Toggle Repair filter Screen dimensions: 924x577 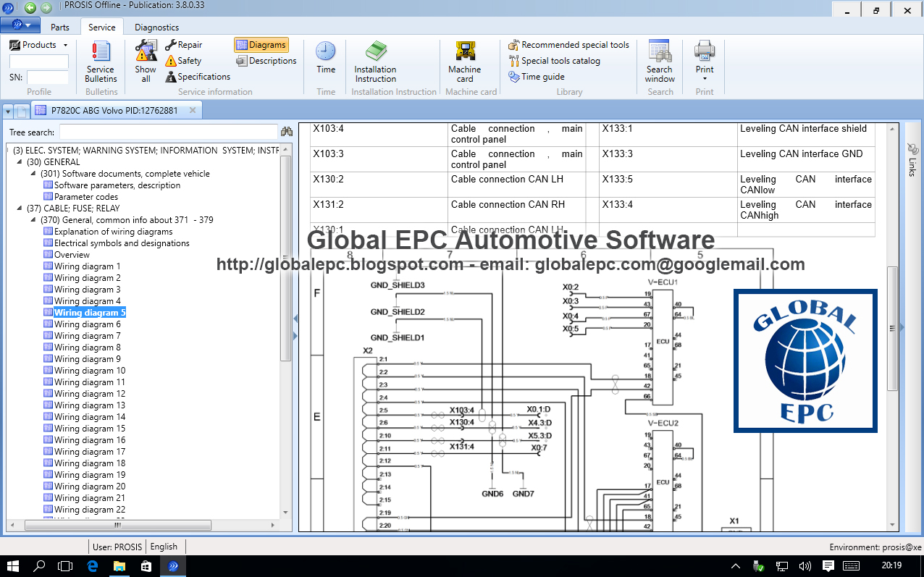pos(184,45)
